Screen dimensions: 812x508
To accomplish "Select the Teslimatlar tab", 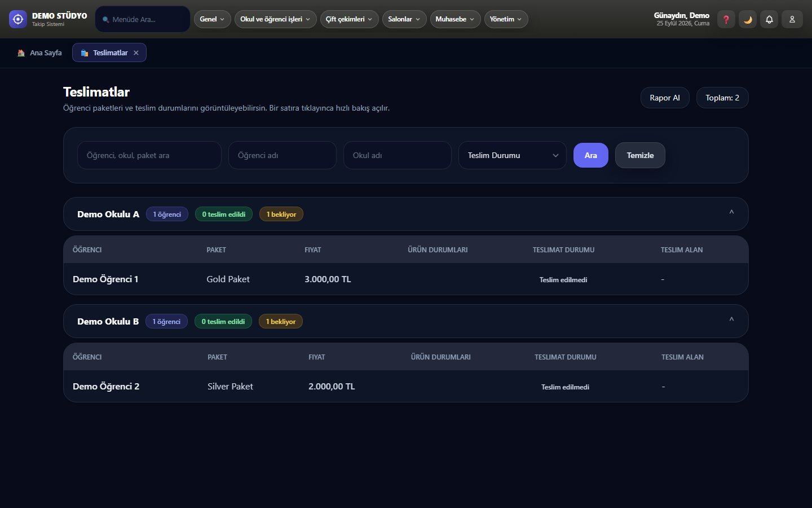I will pyautogui.click(x=109, y=52).
